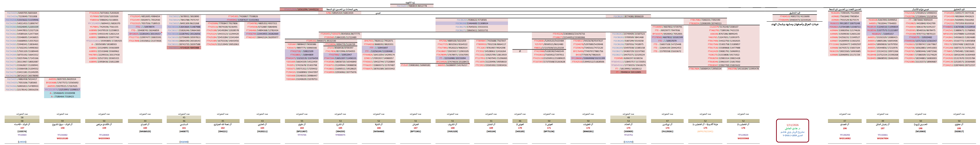Click the (LHESX) code under column 157
Screen dimensions: 980x145
22,142
